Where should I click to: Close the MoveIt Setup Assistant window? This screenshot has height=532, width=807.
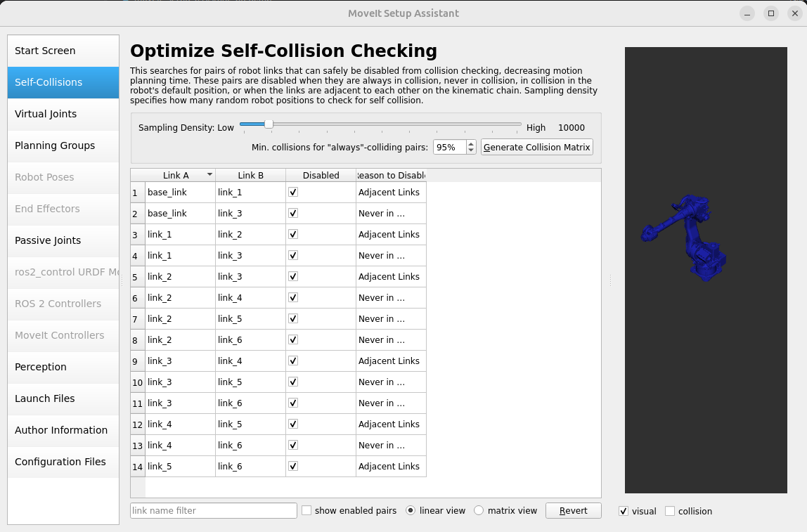point(794,13)
